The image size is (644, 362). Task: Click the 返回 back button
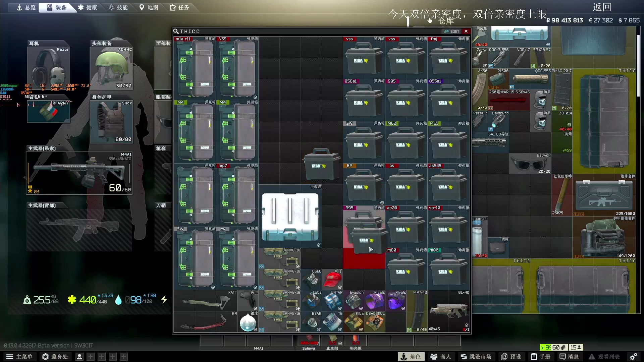point(602,7)
